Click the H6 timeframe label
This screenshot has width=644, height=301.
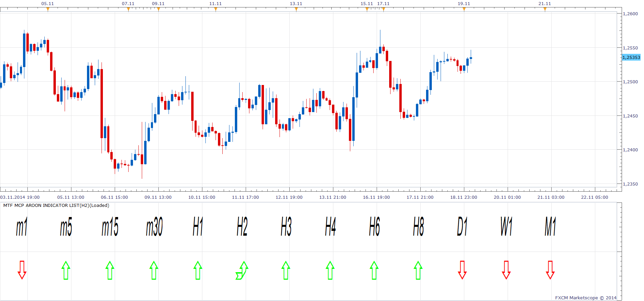(374, 227)
